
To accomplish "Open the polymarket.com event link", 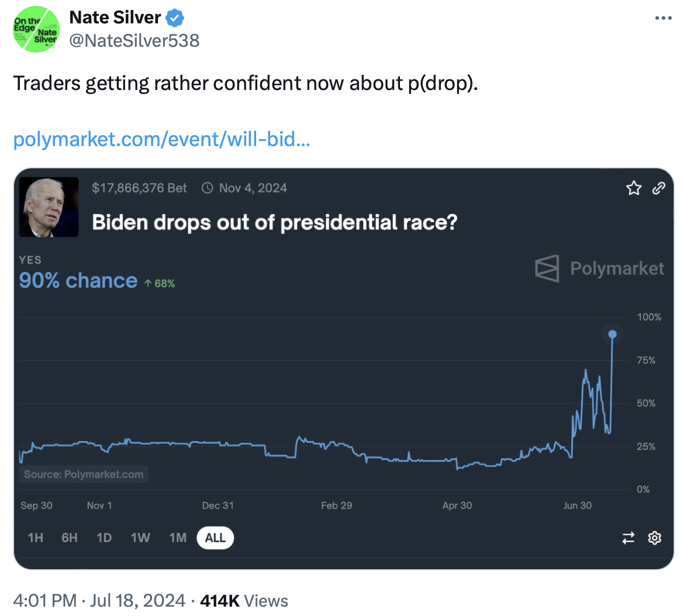I will tap(161, 140).
